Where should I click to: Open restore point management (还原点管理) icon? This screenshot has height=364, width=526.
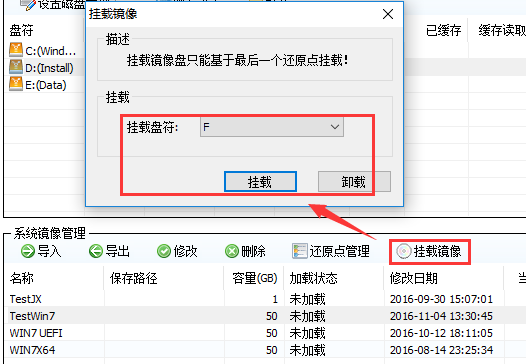click(x=300, y=251)
